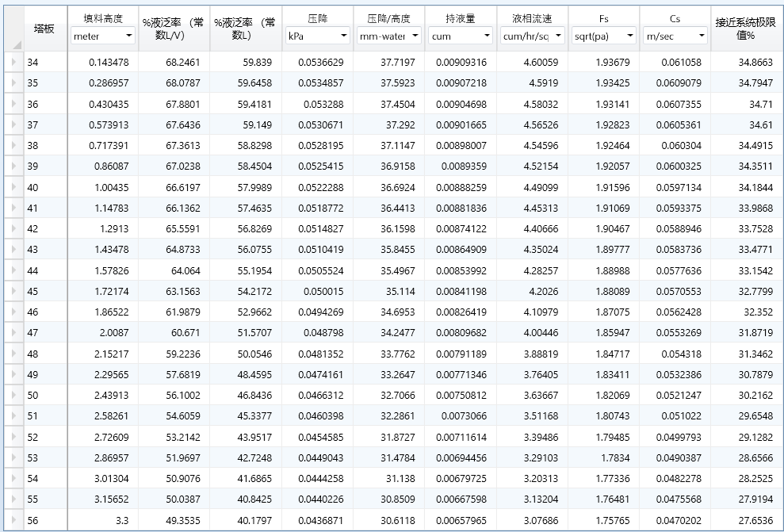Select Cs value 0.061058
Image resolution: width=784 pixels, height=532 pixels.
pos(681,62)
